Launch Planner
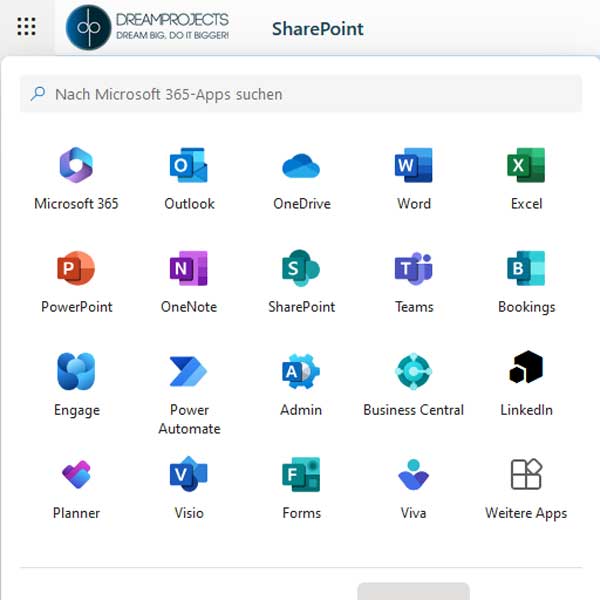Screen dimensions: 600x600 76,489
